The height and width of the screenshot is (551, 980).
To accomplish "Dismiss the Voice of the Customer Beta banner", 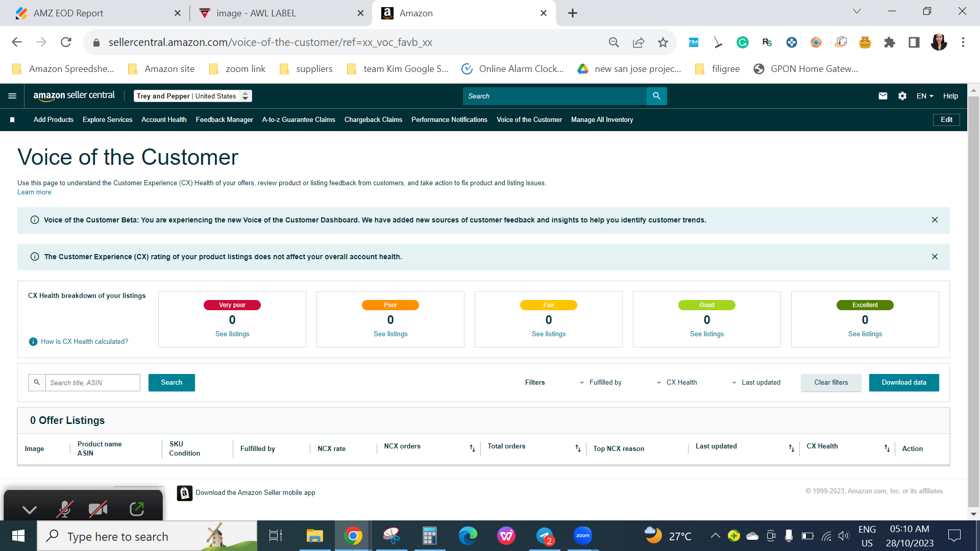I will click(935, 220).
